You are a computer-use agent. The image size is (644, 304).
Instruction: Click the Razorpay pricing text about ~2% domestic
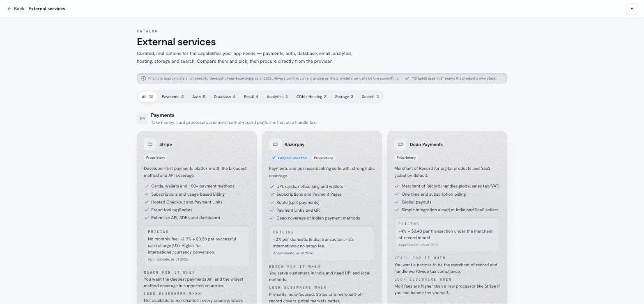pos(313,243)
